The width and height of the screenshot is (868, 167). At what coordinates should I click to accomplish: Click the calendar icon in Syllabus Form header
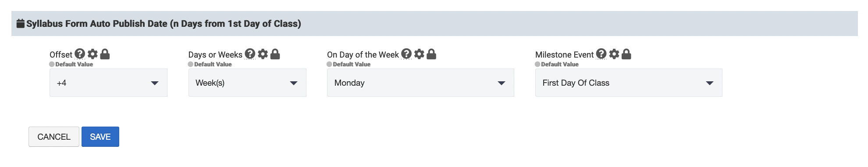click(20, 24)
